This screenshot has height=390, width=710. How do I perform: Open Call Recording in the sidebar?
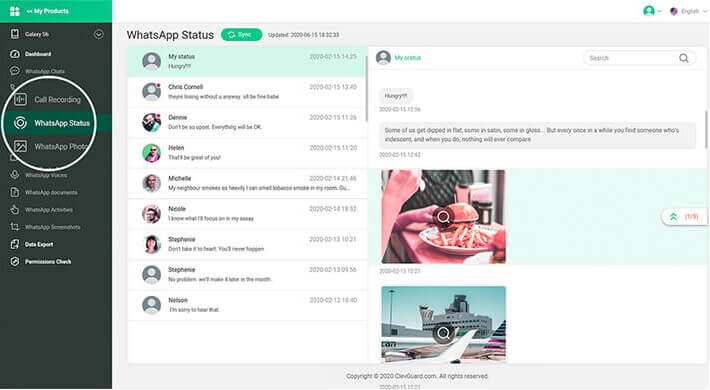pyautogui.click(x=58, y=100)
